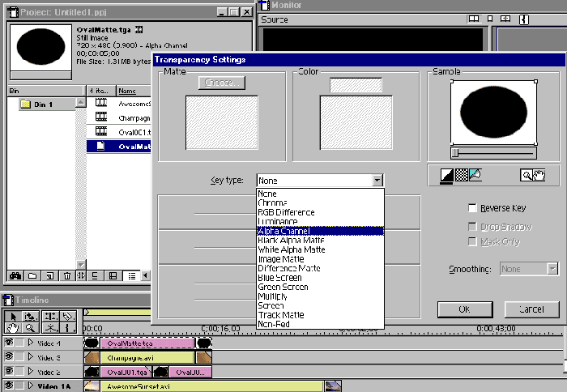Select the In Point tool in Timeline
Image resolution: width=567 pixels, height=392 pixels.
pos(67,328)
